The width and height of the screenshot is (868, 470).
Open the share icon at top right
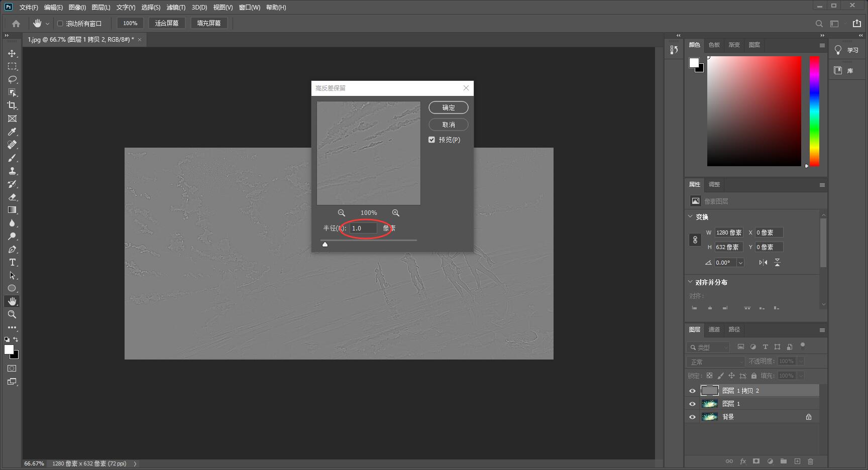pos(857,23)
